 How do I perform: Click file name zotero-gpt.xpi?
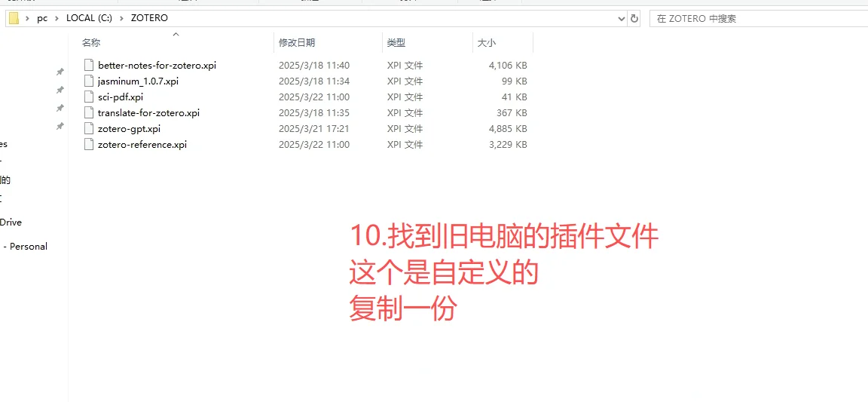(129, 129)
